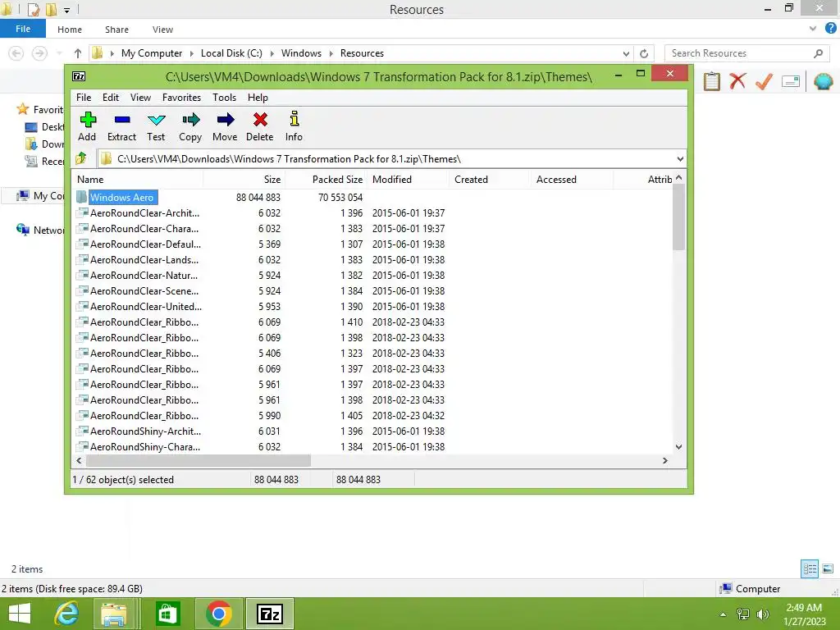Click the clock showing 2:49 AM
The width and height of the screenshot is (840, 630).
(x=804, y=608)
